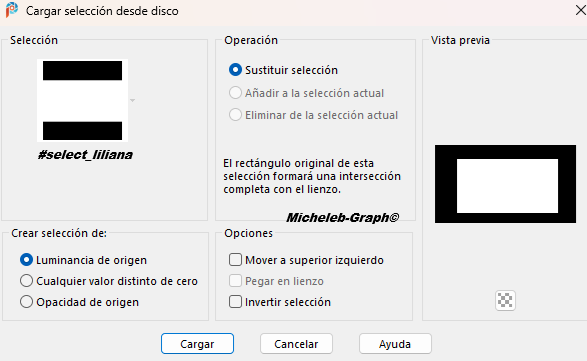Close the Cargar selección desde disco dialog
587x361 pixels.
point(580,10)
